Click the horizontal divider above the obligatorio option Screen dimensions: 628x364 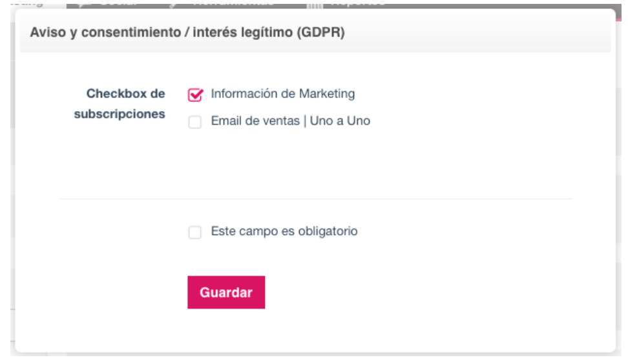[315, 198]
